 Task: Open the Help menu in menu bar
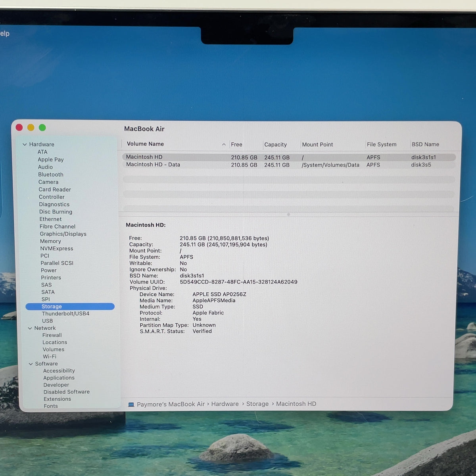coord(4,33)
